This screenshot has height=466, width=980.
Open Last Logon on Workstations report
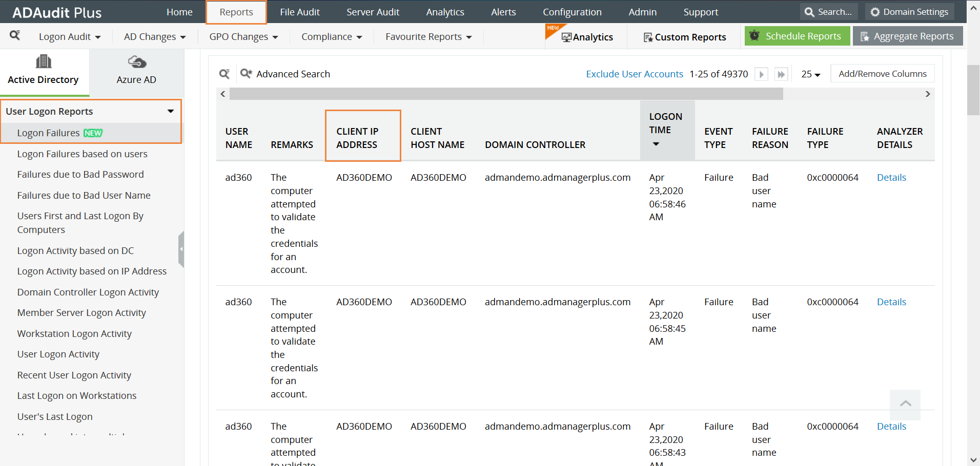pyautogui.click(x=77, y=396)
